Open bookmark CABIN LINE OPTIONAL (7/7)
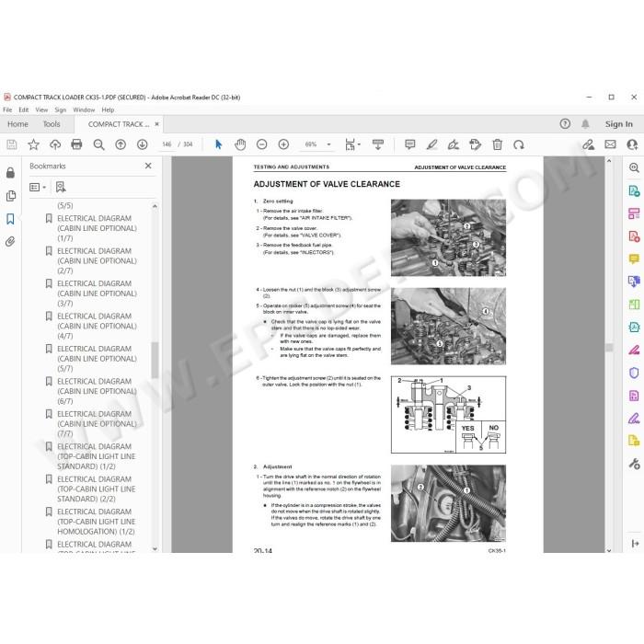The height and width of the screenshot is (644, 644). tap(97, 424)
